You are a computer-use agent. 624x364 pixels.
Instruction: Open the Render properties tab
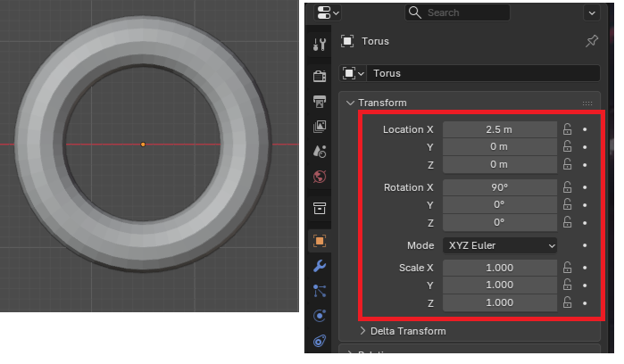pyautogui.click(x=320, y=76)
